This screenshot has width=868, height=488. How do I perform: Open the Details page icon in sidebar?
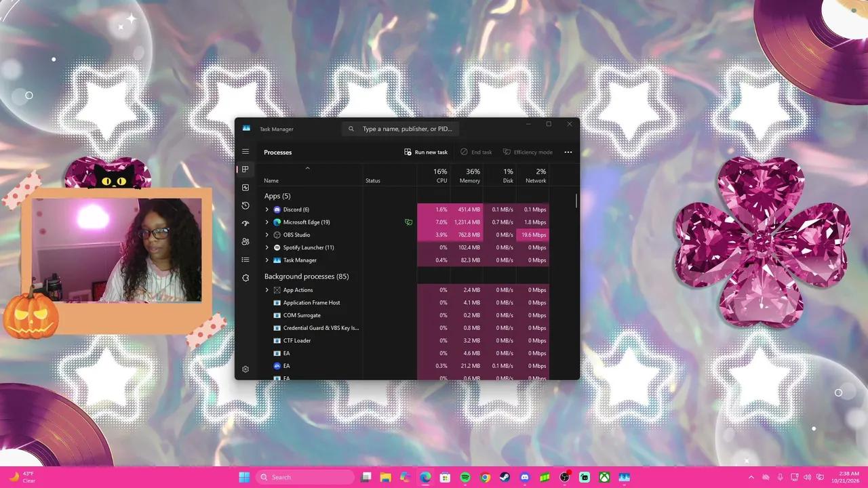(245, 260)
